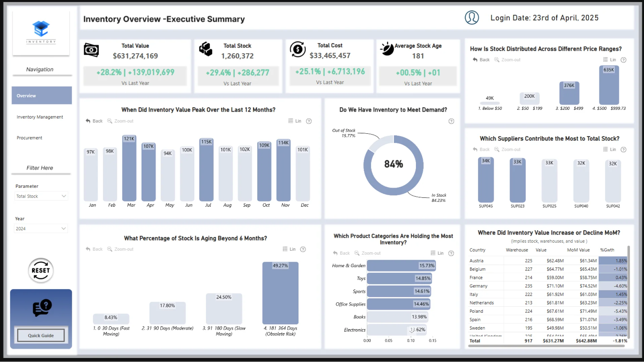This screenshot has width=644, height=362.
Task: Click the user profile icon
Action: point(472,18)
